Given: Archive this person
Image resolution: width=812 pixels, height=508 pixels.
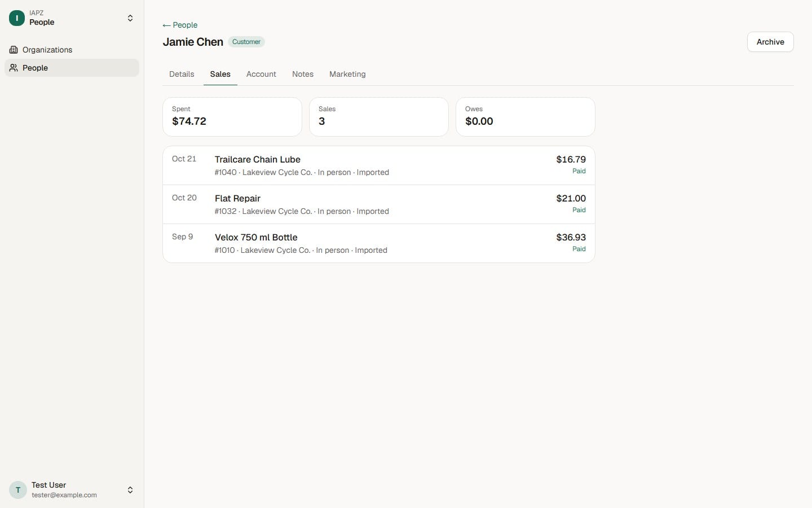Looking at the screenshot, I should (x=770, y=42).
